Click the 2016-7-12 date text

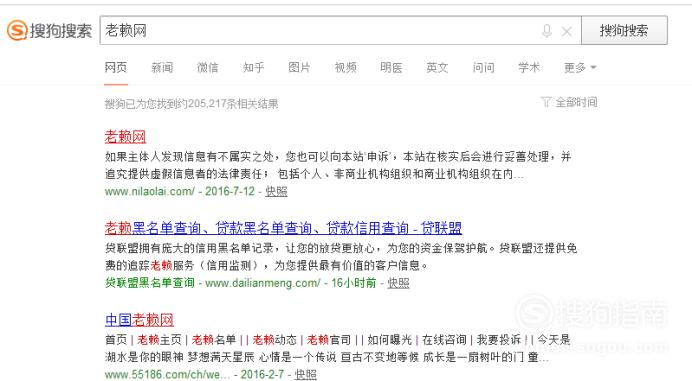(230, 191)
